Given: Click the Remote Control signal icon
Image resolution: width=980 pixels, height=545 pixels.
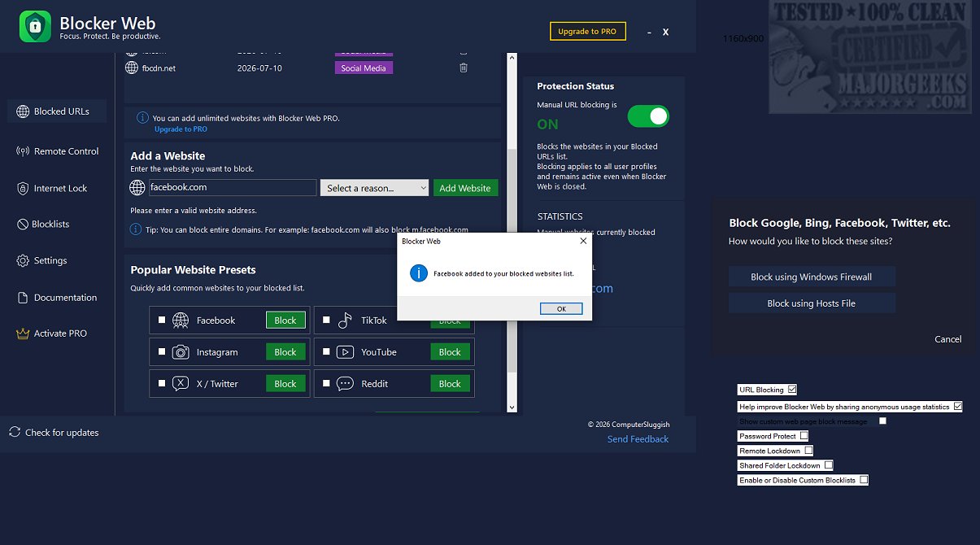Looking at the screenshot, I should pyautogui.click(x=23, y=151).
